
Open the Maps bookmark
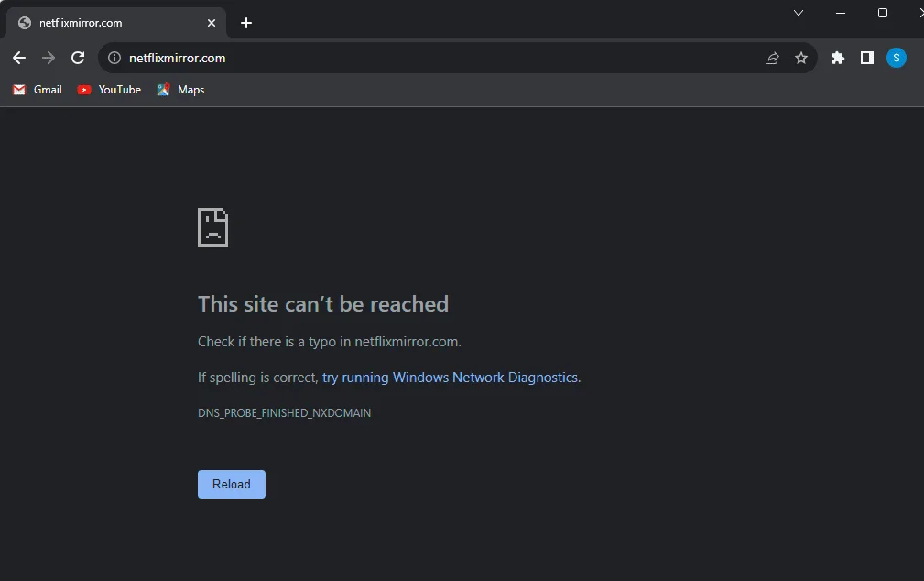[181, 90]
